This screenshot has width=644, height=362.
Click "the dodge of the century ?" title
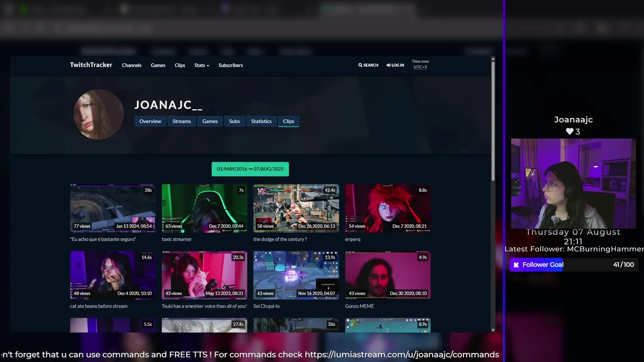click(280, 239)
